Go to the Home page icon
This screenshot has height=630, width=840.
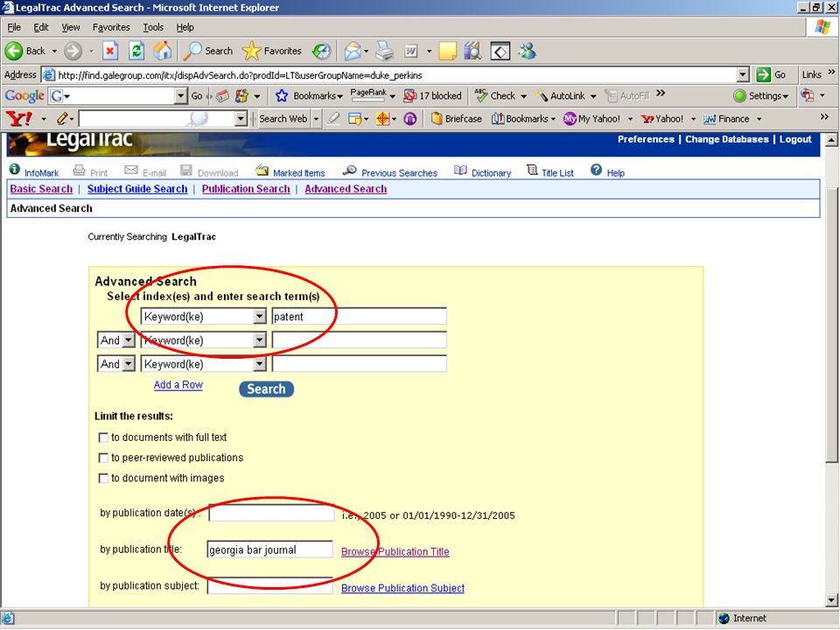pos(163,51)
